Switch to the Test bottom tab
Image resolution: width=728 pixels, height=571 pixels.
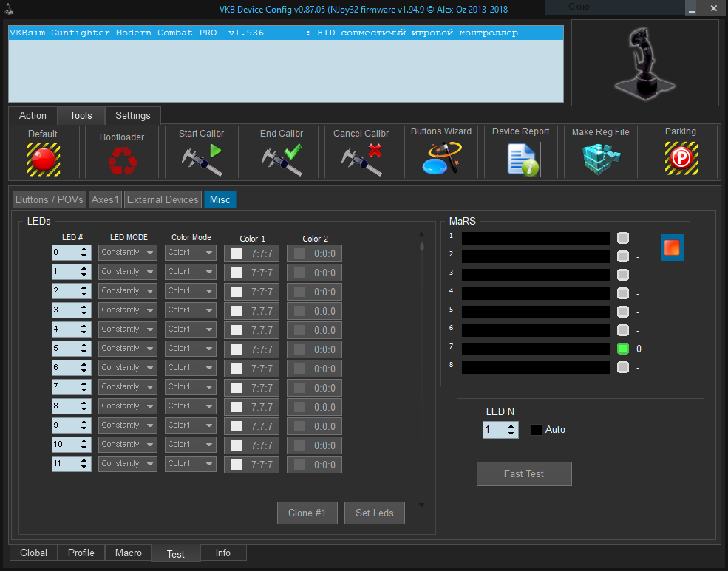tap(175, 554)
